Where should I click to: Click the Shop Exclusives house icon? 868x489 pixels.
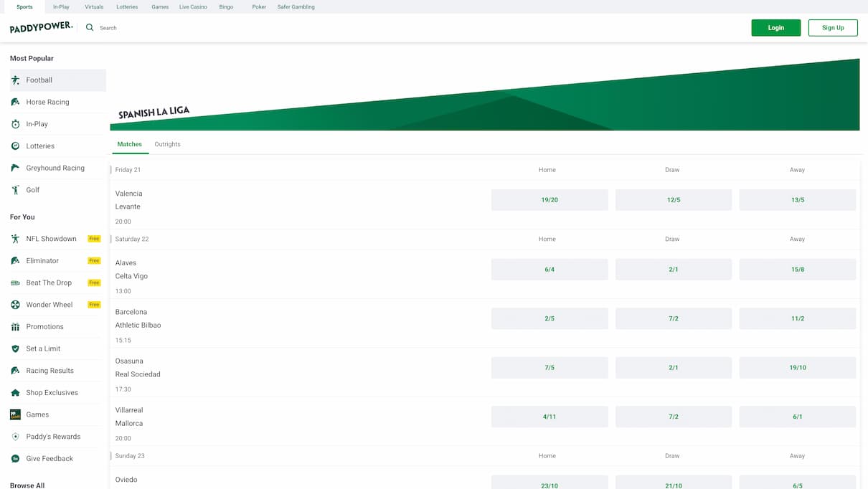click(x=15, y=393)
